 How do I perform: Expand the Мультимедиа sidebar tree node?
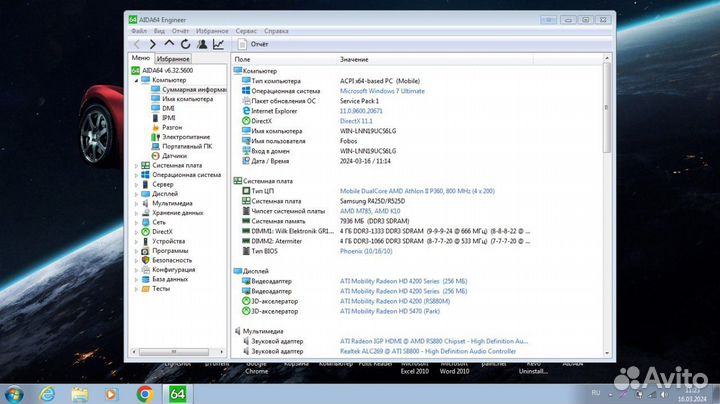coord(136,203)
